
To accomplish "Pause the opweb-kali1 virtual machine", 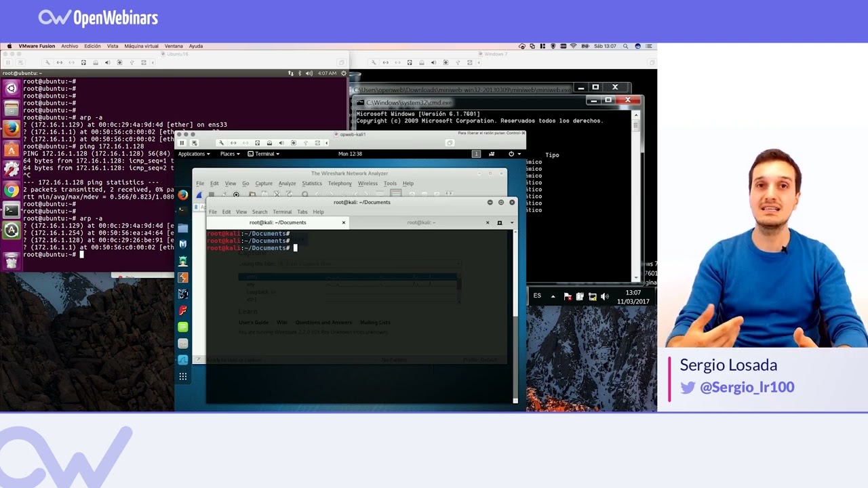I will tap(182, 143).
